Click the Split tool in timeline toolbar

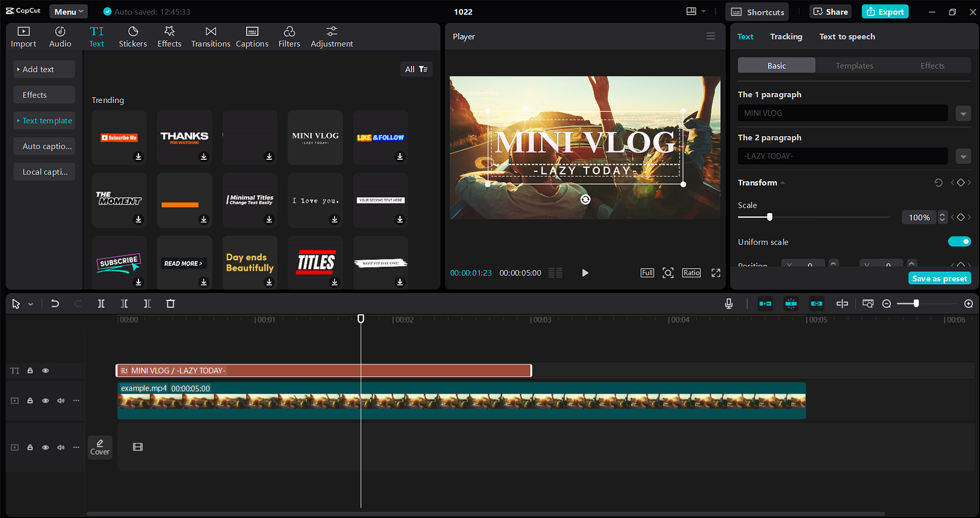point(101,304)
